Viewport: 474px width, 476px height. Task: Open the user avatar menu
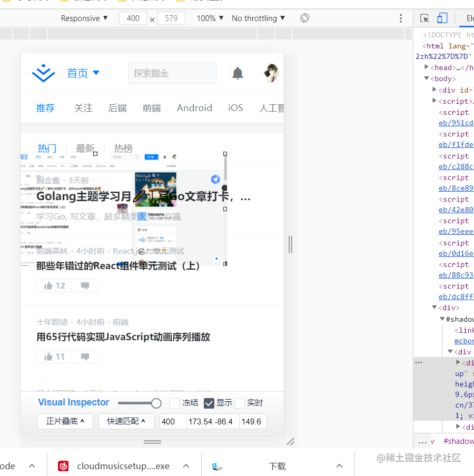pyautogui.click(x=271, y=73)
